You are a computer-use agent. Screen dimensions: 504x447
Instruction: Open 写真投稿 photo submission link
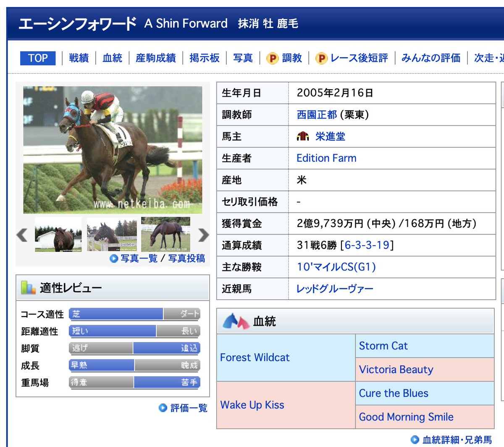pyautogui.click(x=186, y=259)
